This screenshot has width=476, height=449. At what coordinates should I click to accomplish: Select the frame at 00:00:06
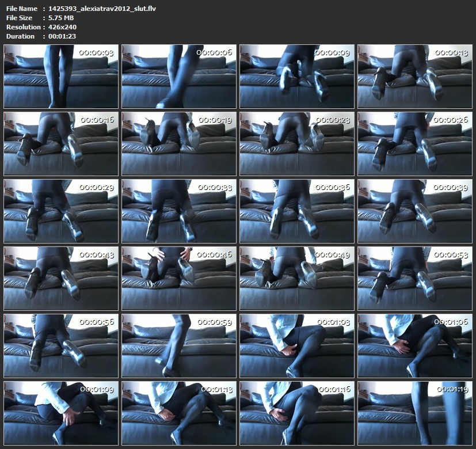coord(179,77)
